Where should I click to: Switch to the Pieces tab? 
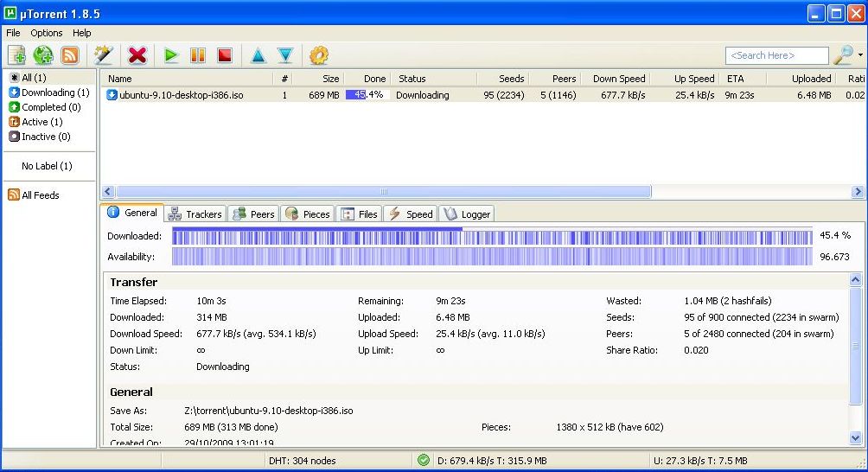(x=307, y=214)
